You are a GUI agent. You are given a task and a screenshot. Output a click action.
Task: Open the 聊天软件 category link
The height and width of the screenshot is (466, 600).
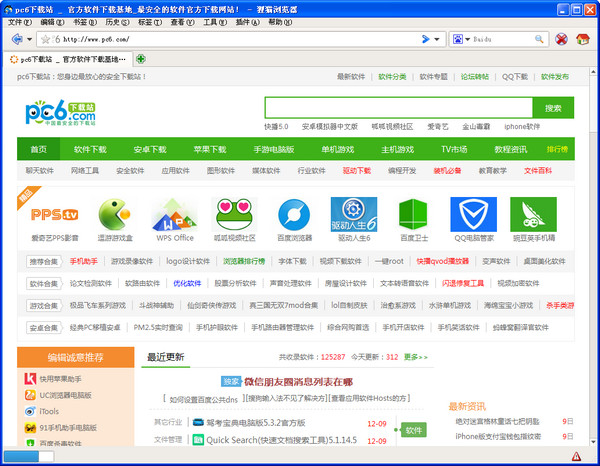(x=40, y=171)
